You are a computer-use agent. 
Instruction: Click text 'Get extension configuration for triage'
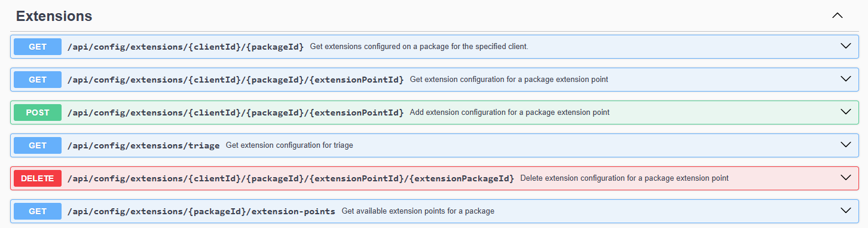click(x=289, y=145)
